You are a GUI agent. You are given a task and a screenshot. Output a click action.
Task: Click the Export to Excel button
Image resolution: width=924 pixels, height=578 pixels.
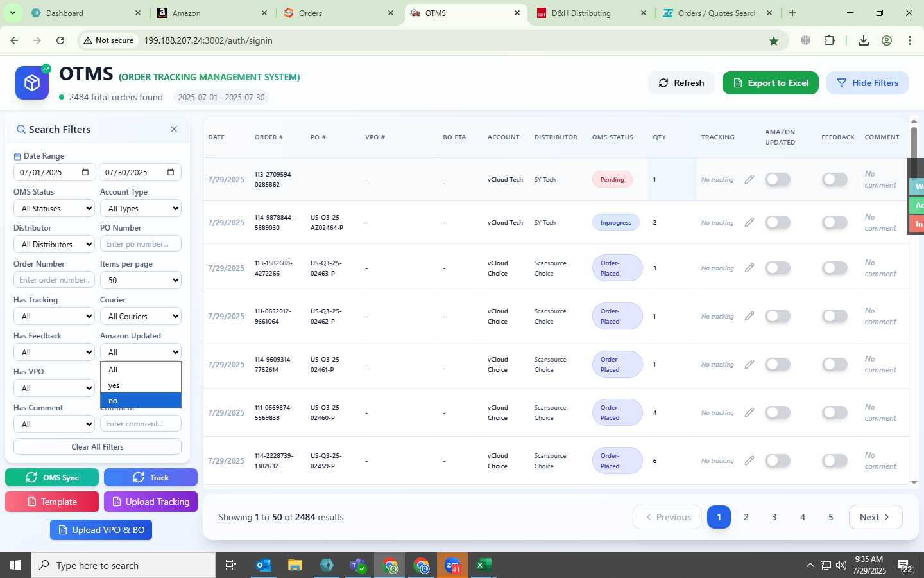click(771, 83)
